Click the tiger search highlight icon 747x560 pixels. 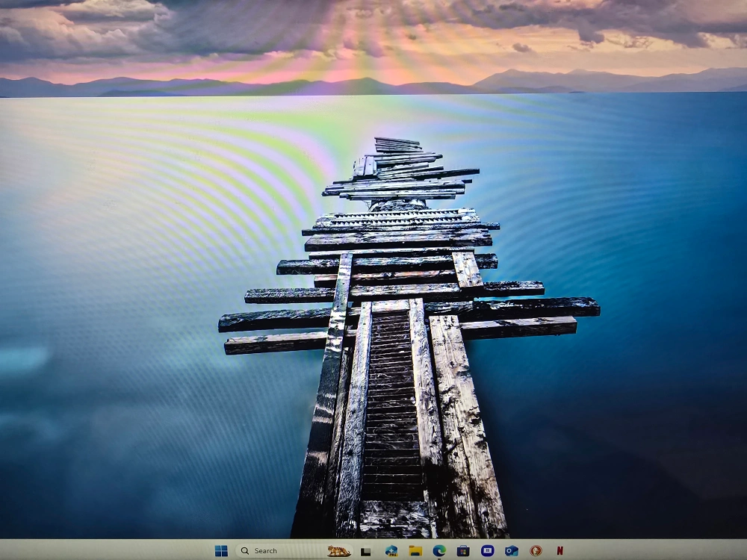[x=338, y=551]
